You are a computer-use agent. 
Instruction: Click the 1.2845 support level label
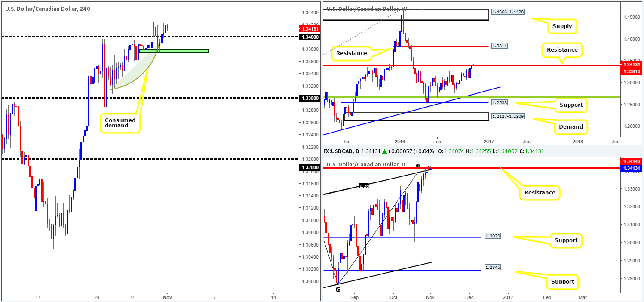[493, 267]
